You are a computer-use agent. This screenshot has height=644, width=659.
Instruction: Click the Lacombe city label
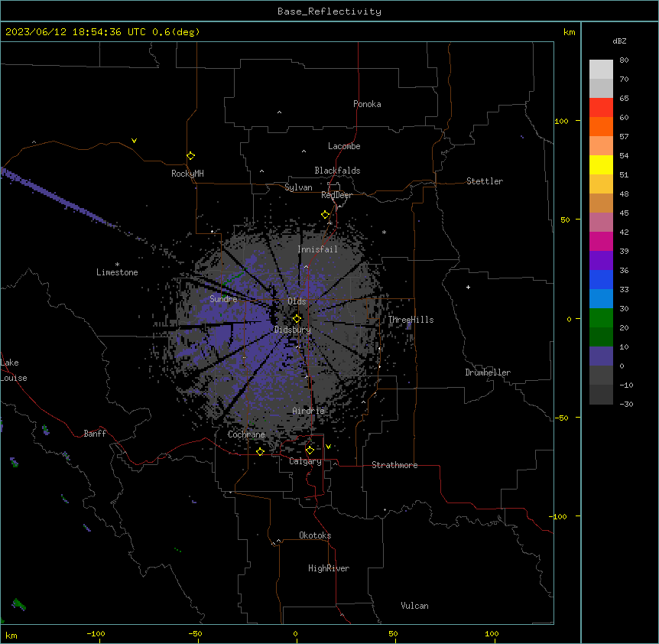(344, 146)
